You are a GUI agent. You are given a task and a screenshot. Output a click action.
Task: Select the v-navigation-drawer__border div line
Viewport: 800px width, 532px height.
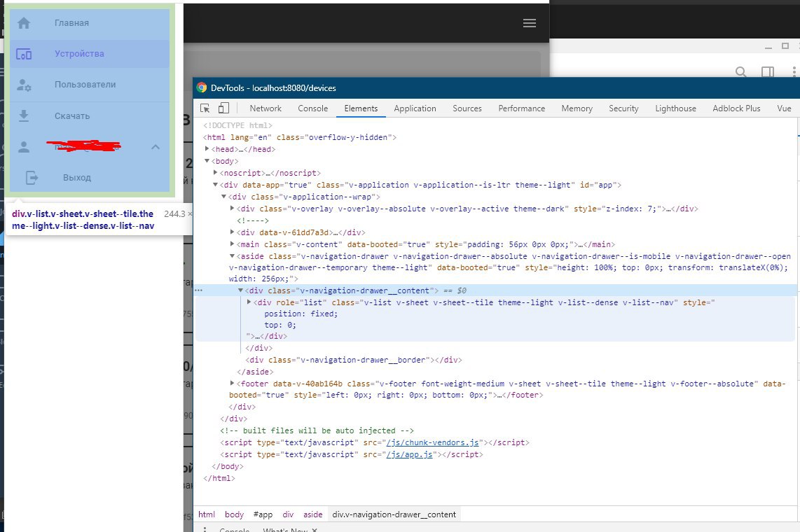(354, 360)
